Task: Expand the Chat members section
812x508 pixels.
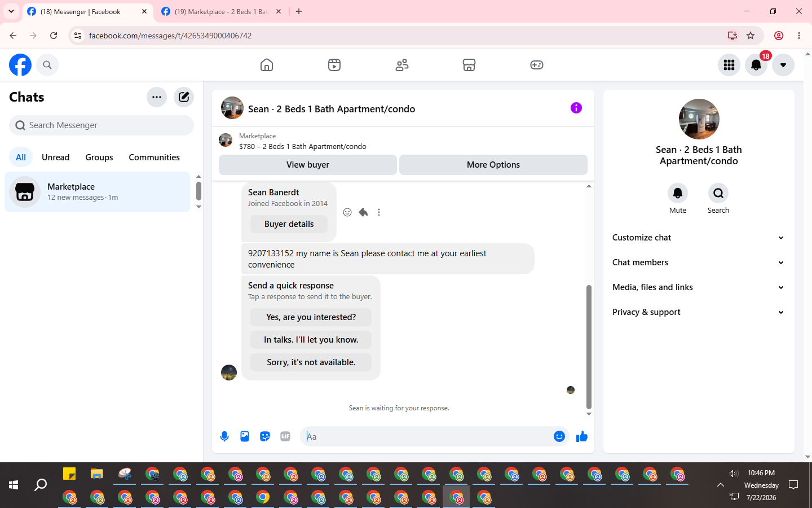Action: click(x=699, y=262)
